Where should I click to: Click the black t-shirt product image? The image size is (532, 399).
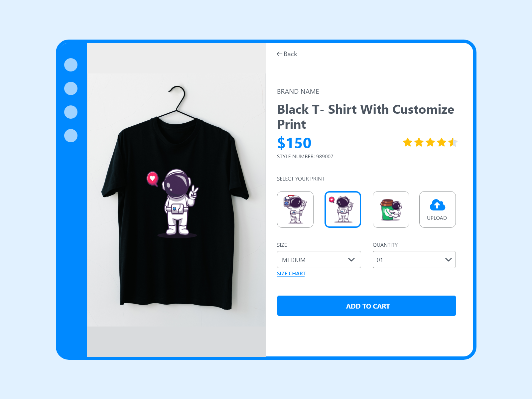[176, 199]
